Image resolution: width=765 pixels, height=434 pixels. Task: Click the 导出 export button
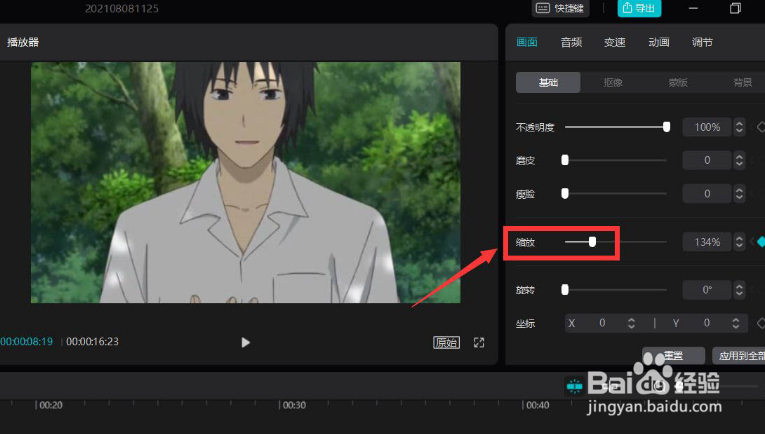[639, 8]
